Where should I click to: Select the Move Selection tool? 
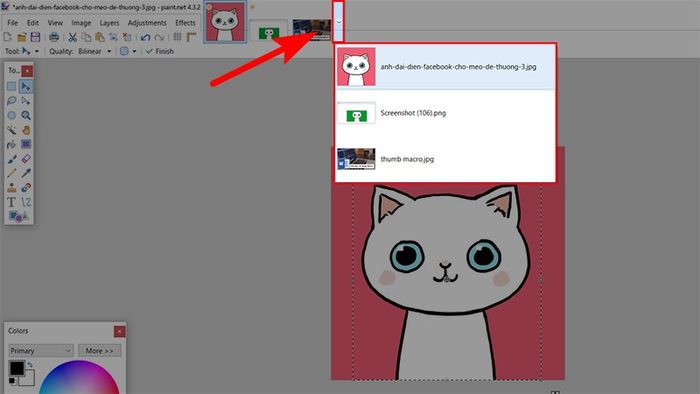(26, 101)
